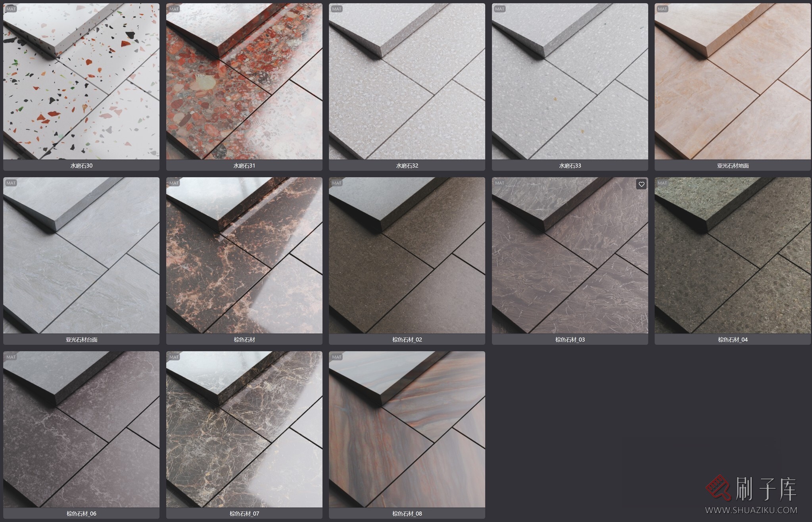Click the MAT badge on 水磨石31 thumbnail

point(174,9)
